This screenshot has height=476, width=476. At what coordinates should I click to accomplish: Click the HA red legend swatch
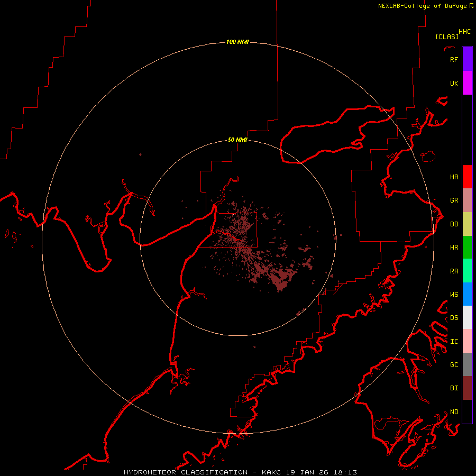click(467, 177)
